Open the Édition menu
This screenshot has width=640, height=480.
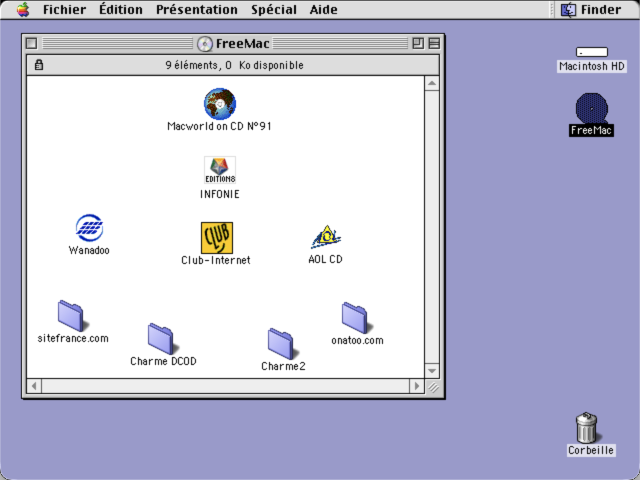[121, 9]
